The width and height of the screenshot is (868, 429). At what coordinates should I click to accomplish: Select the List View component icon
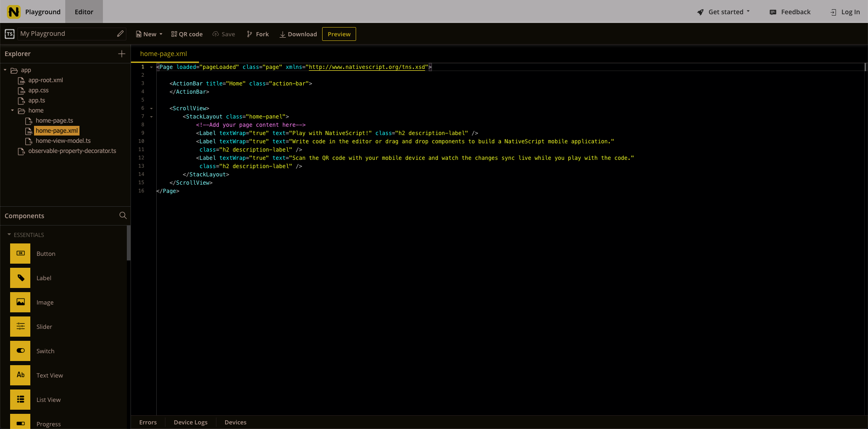click(20, 400)
